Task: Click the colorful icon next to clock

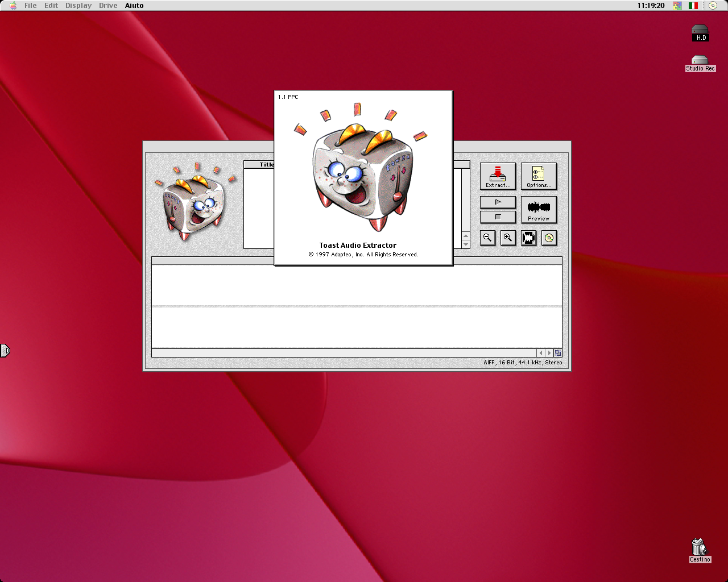Action: (677, 6)
